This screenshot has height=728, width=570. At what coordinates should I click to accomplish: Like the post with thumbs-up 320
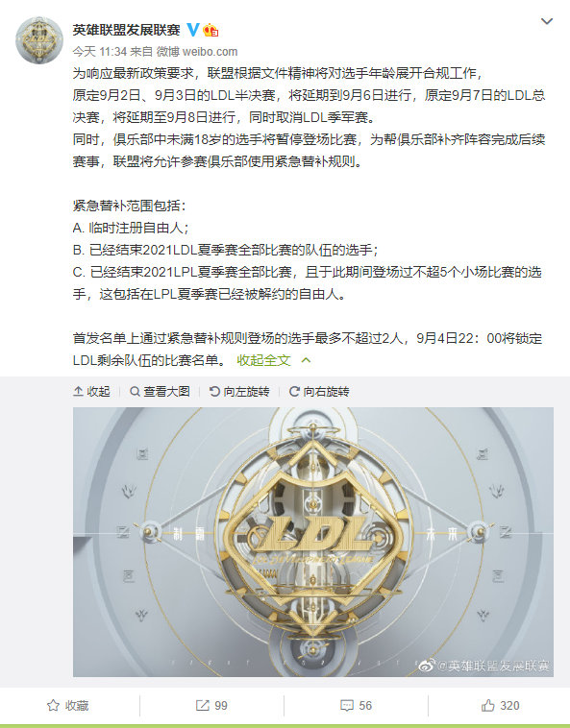[x=501, y=706]
